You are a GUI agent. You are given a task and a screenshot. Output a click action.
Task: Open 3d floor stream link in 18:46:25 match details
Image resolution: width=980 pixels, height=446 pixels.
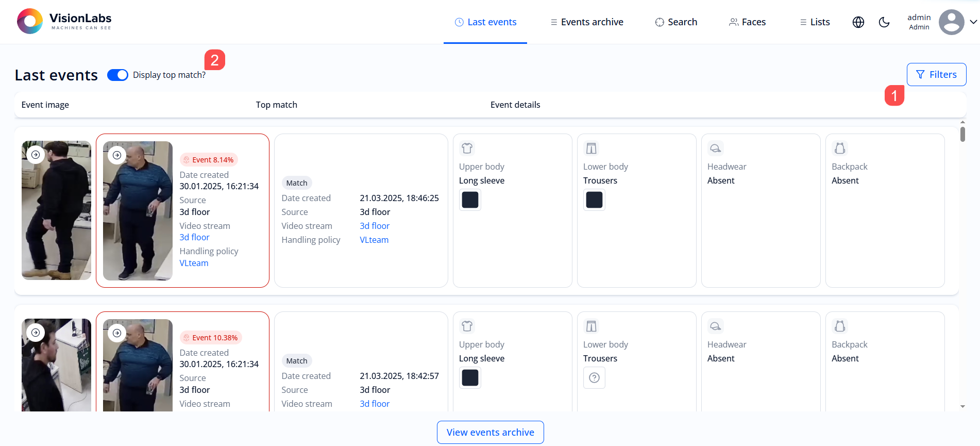(x=375, y=226)
